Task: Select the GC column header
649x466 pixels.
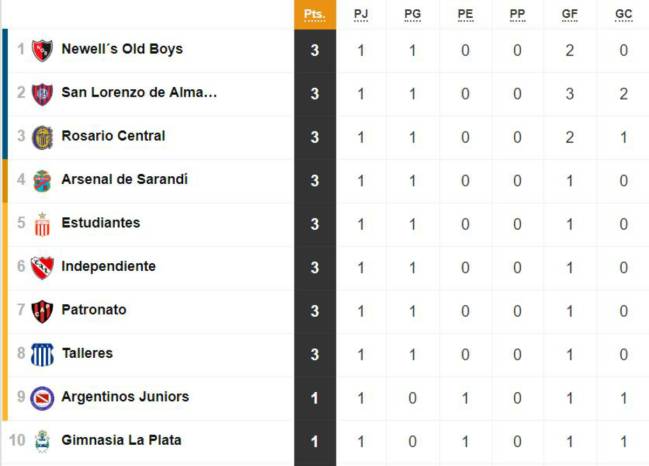Action: 623,14
